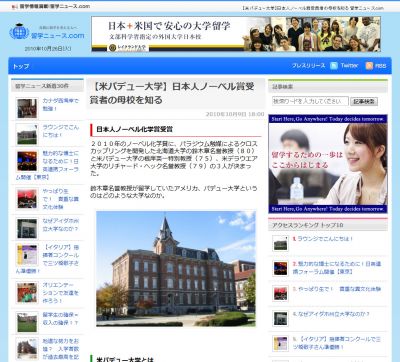Screen dimensions: 400x362
Task: Click ranking thumbnail for item 3
Action: 280,294
